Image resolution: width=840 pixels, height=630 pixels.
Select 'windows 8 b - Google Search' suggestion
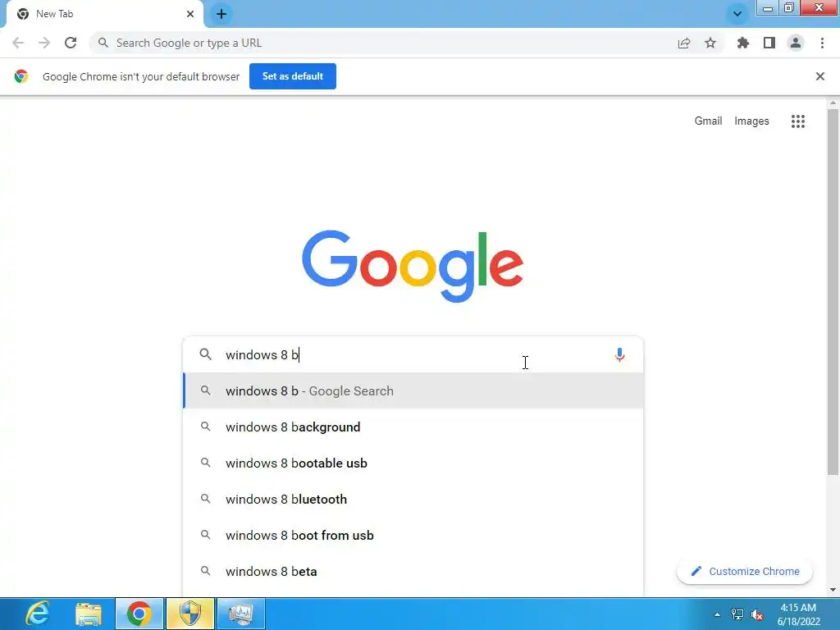point(413,391)
